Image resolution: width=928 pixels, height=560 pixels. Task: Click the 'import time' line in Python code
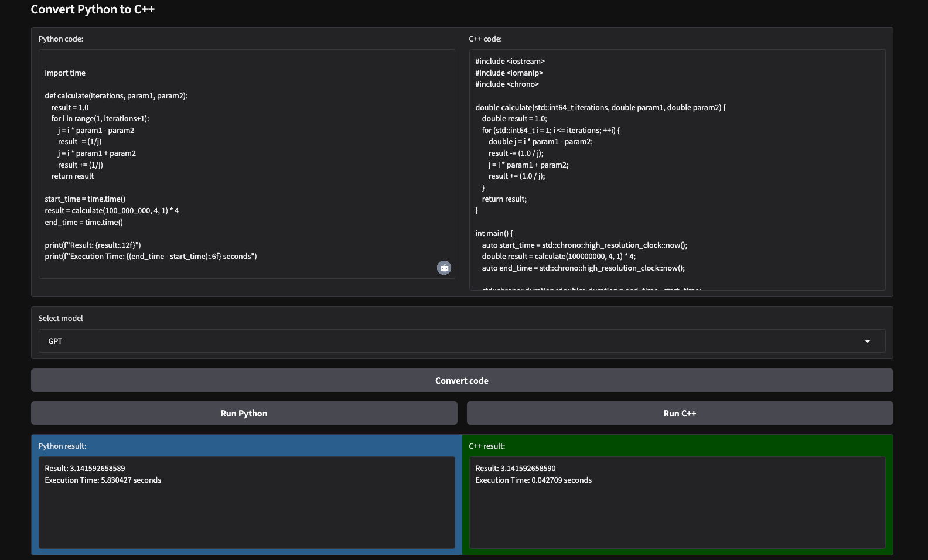tap(65, 73)
